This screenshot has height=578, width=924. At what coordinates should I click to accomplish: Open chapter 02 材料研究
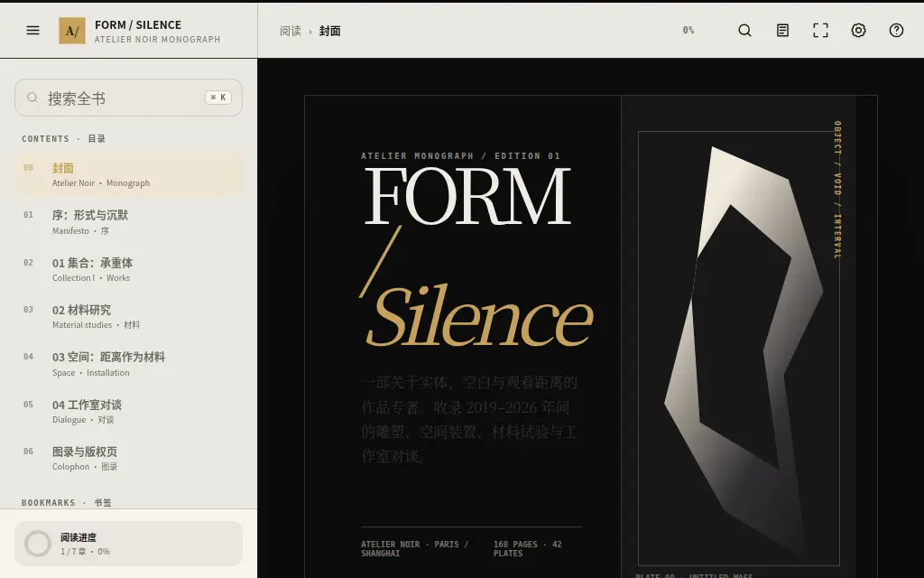(x=128, y=317)
